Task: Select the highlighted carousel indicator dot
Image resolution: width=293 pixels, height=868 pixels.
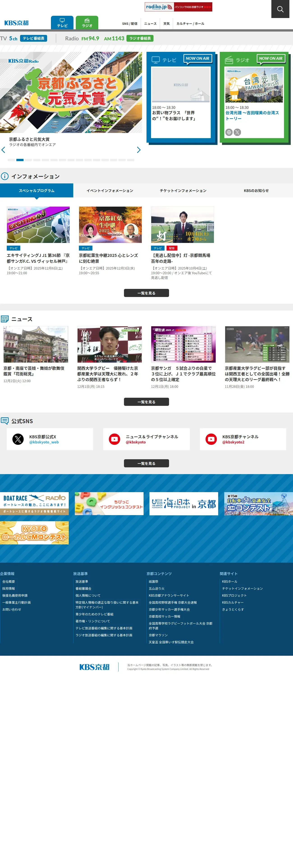Action: (x=20, y=160)
